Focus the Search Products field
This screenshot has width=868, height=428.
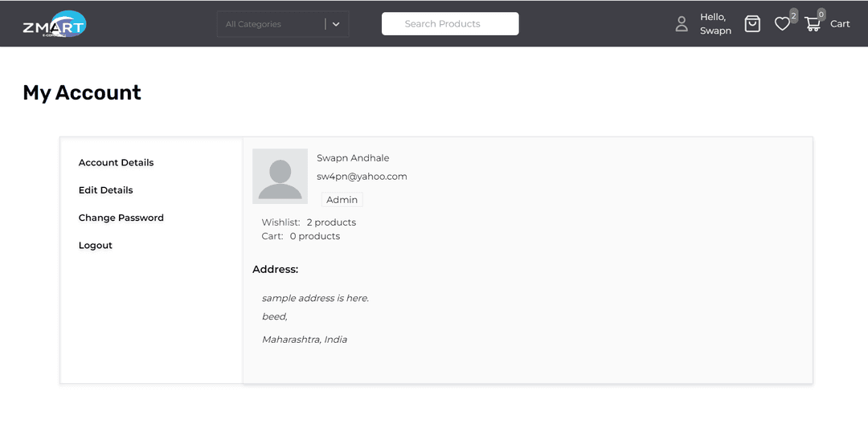(450, 24)
